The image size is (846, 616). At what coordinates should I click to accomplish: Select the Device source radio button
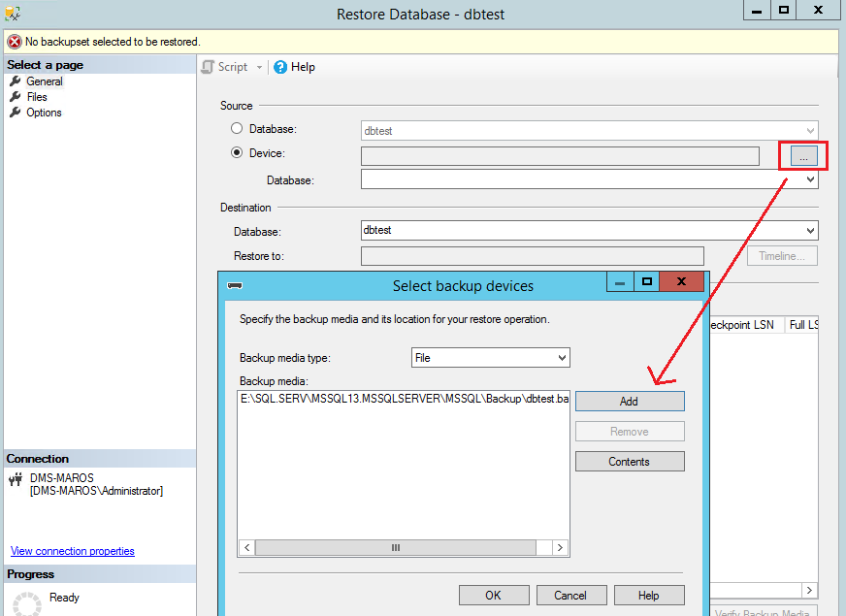pyautogui.click(x=237, y=153)
